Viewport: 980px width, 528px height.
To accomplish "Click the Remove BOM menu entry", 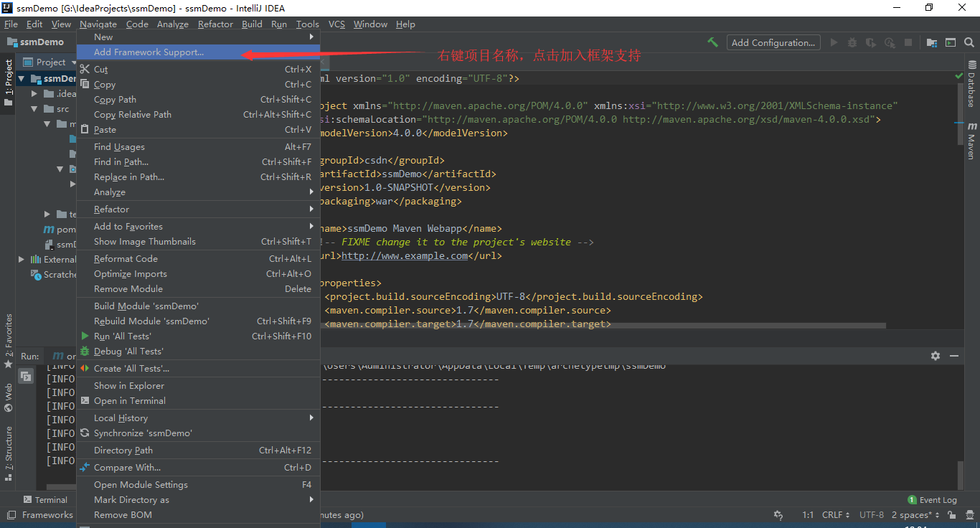I will pyautogui.click(x=198, y=514).
